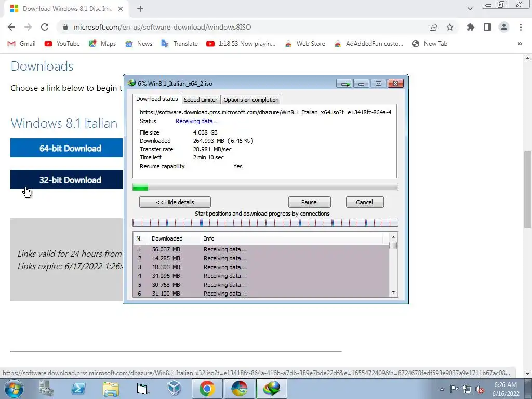The width and height of the screenshot is (532, 399).
Task: Open the Chrome profile avatar
Action: tap(504, 27)
